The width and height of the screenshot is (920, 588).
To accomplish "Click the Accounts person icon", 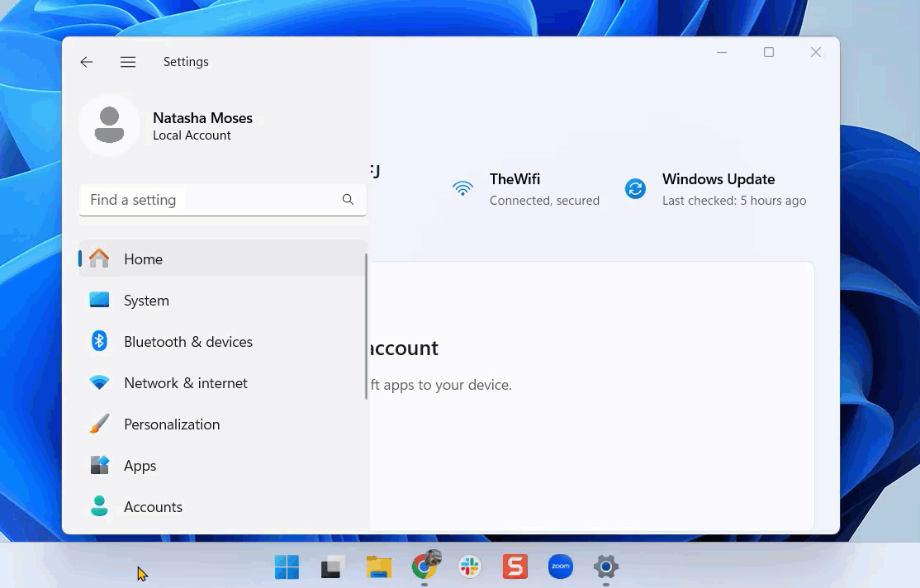I will pyautogui.click(x=99, y=506).
